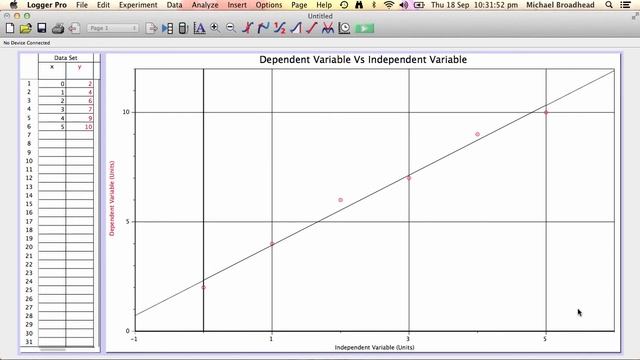Screen dimensions: 640x360
Task: Click the LabQuest sensor device icon
Action: coord(183,28)
